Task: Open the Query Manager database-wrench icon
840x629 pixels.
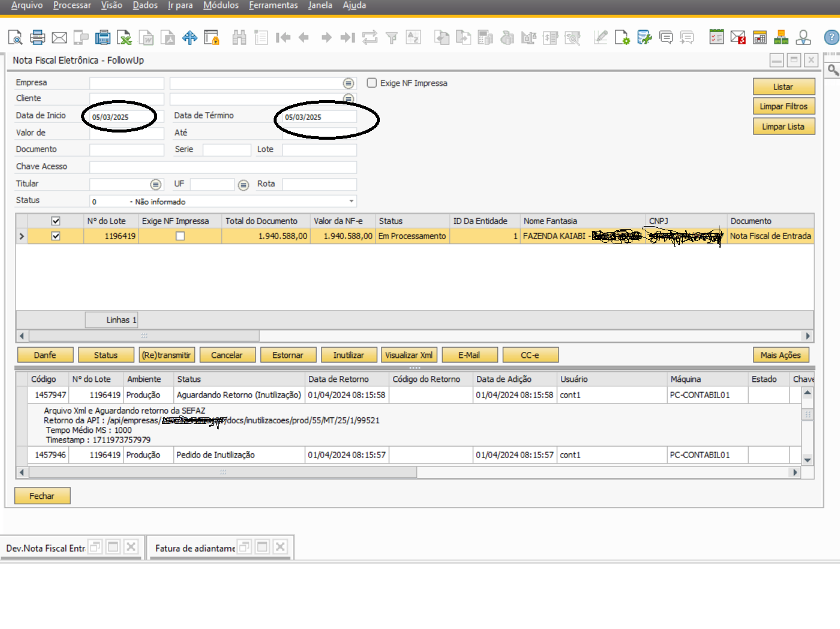Action: [x=644, y=38]
